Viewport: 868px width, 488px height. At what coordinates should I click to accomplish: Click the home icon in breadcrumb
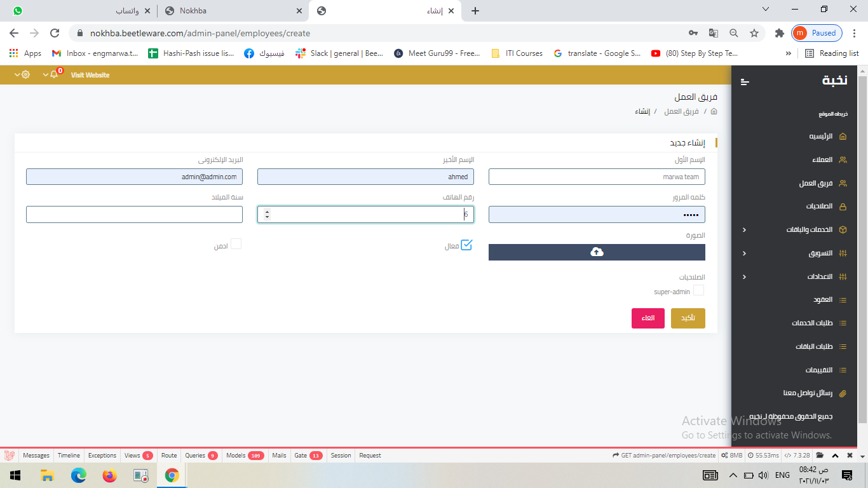[x=714, y=111]
